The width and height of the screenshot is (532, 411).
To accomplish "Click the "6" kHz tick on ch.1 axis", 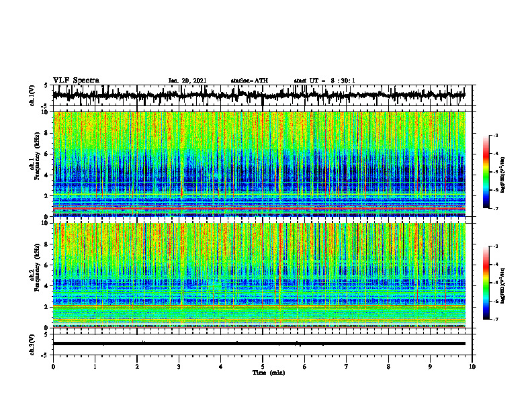I will [47, 154].
